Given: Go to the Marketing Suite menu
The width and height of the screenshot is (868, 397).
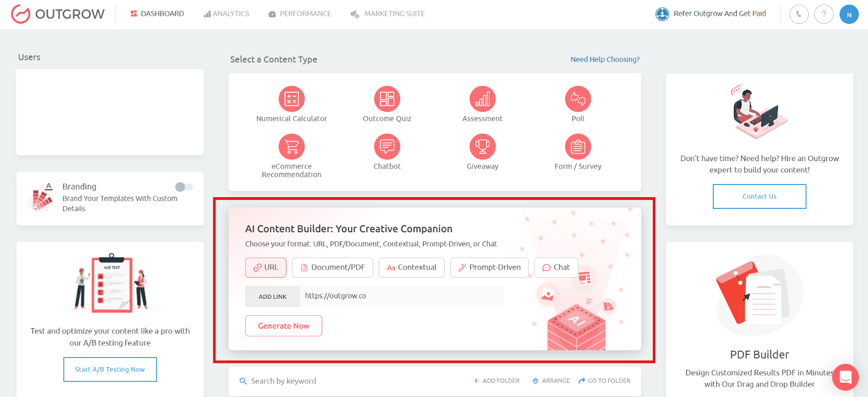Looking at the screenshot, I should (387, 14).
